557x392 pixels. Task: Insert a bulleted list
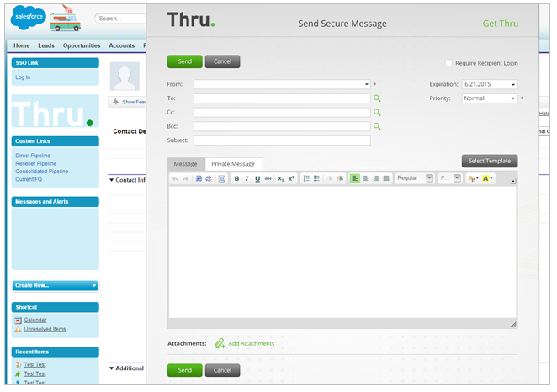[x=317, y=178]
